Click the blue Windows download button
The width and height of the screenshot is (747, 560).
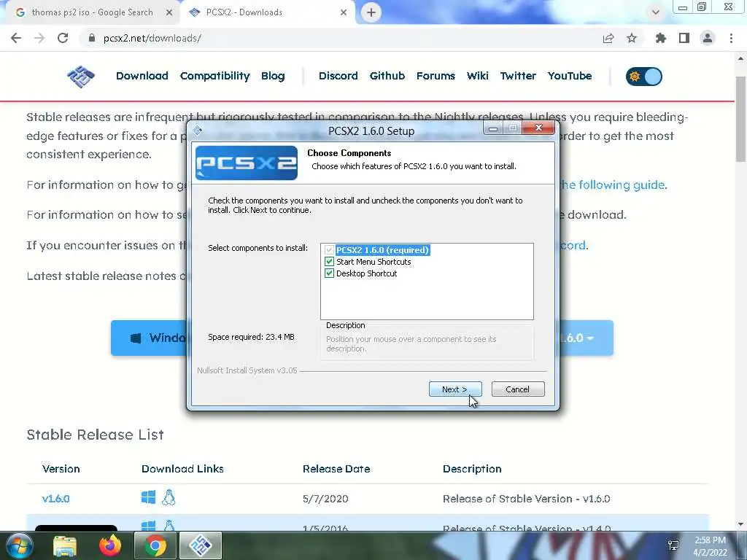pos(149,338)
